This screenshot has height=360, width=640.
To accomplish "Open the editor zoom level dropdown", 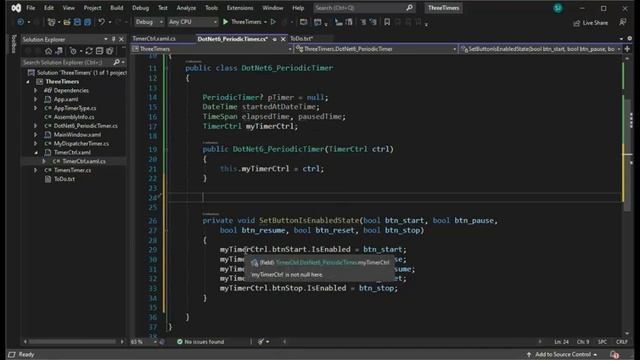I will [144, 342].
